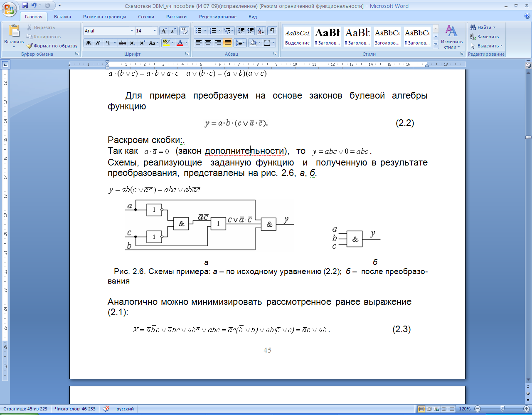Open Change Case (Аа) dropdown
This screenshot has width=532, height=415.
tap(153, 43)
